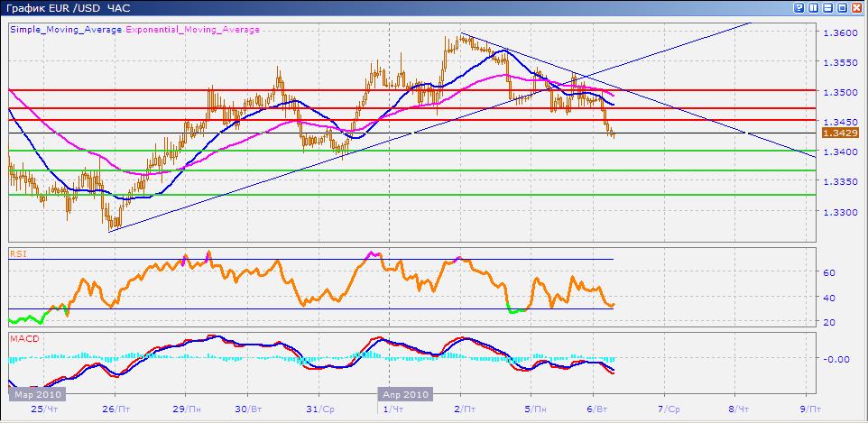
Task: Click the 1.3500 price level label
Action: coord(839,92)
